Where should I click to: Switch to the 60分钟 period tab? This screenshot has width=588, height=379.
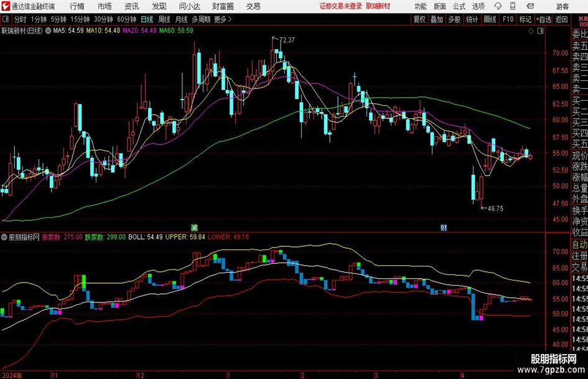pyautogui.click(x=127, y=19)
